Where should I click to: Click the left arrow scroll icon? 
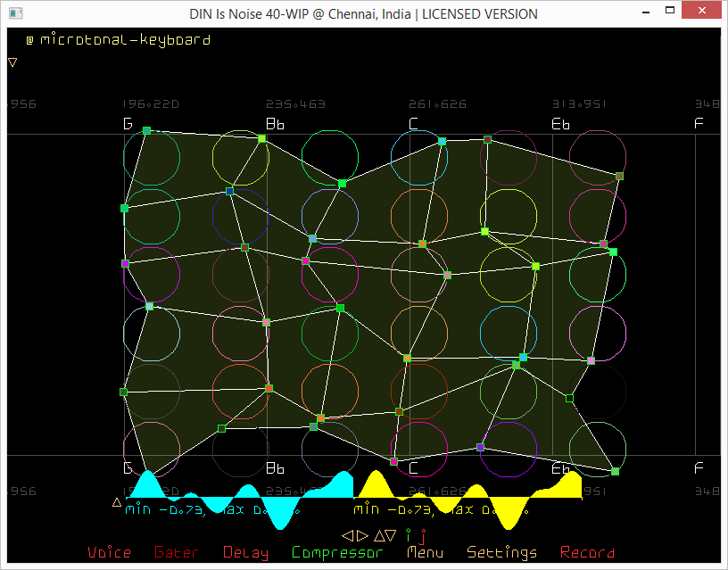(348, 536)
